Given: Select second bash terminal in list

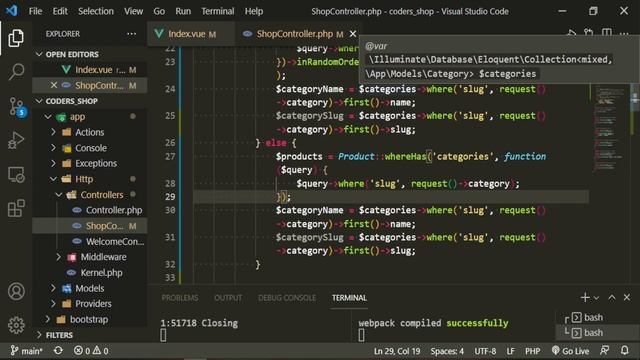Looking at the screenshot, I should [593, 333].
